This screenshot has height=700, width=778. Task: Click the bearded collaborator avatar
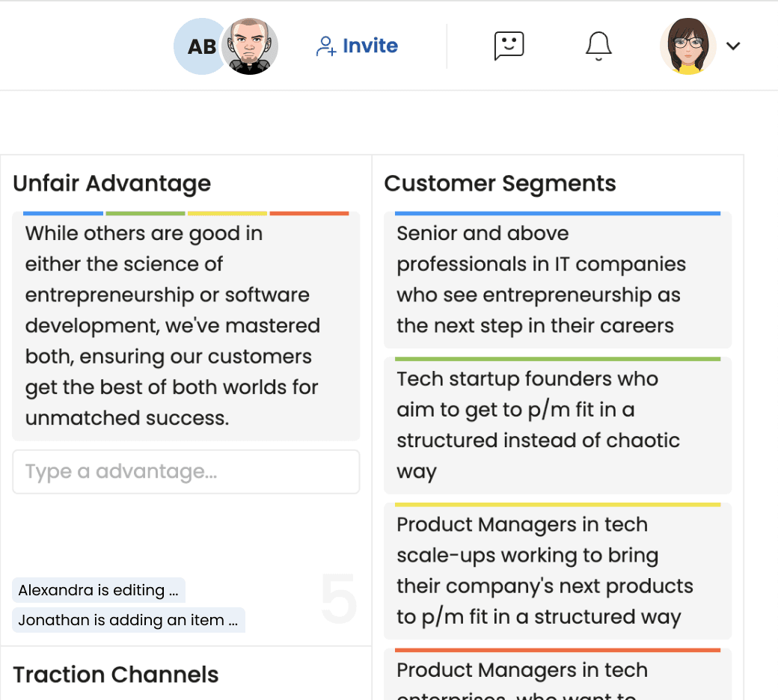click(251, 46)
